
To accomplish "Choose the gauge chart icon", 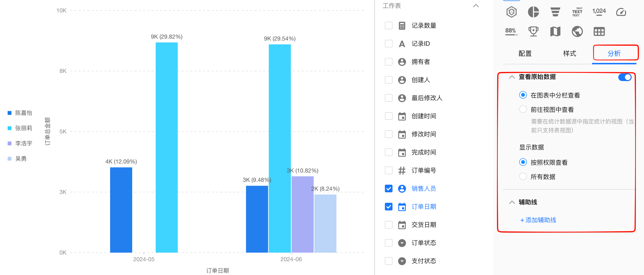I will [x=621, y=12].
